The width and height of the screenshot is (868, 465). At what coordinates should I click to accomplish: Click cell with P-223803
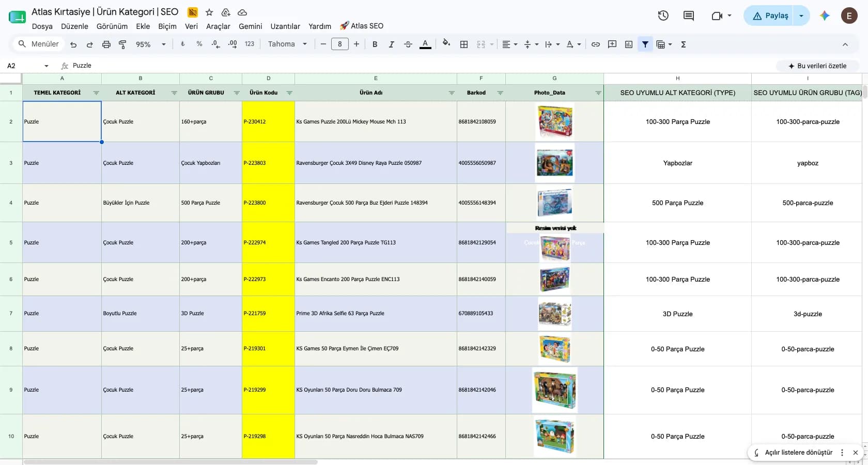[x=268, y=163]
